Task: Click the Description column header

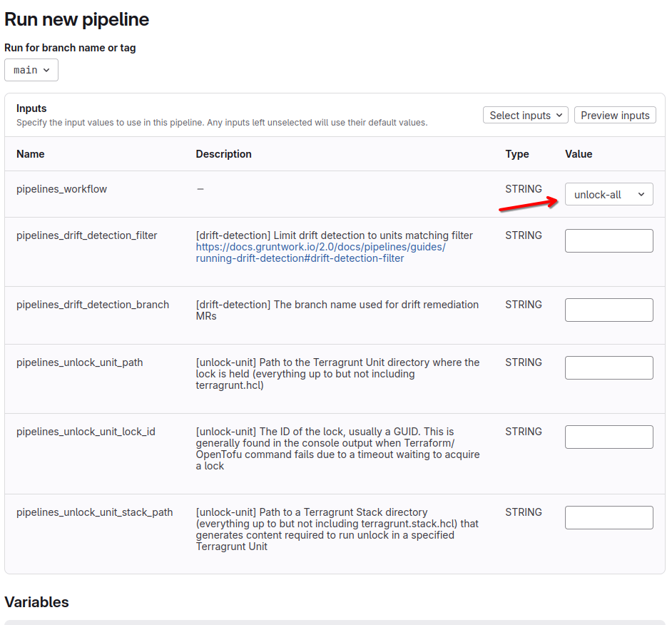Action: pyautogui.click(x=223, y=154)
